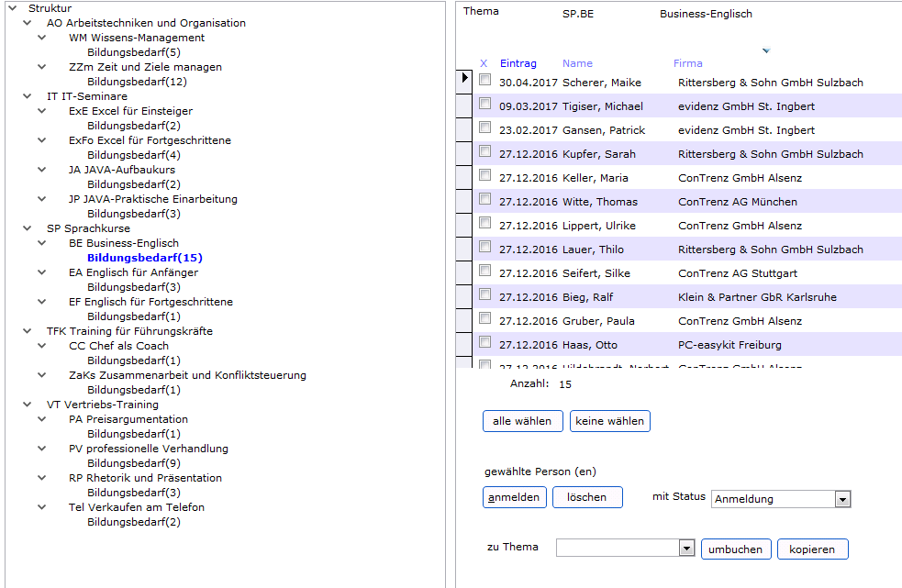Tick the checkbox for Scherer, Maike
Image resolution: width=902 pixels, height=588 pixels.
[x=484, y=80]
